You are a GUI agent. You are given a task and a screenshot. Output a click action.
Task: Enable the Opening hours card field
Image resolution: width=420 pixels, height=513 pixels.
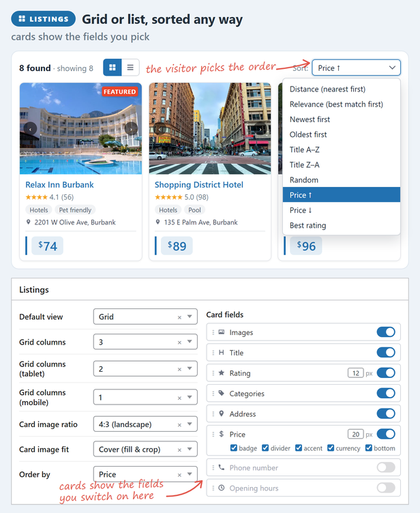(386, 488)
